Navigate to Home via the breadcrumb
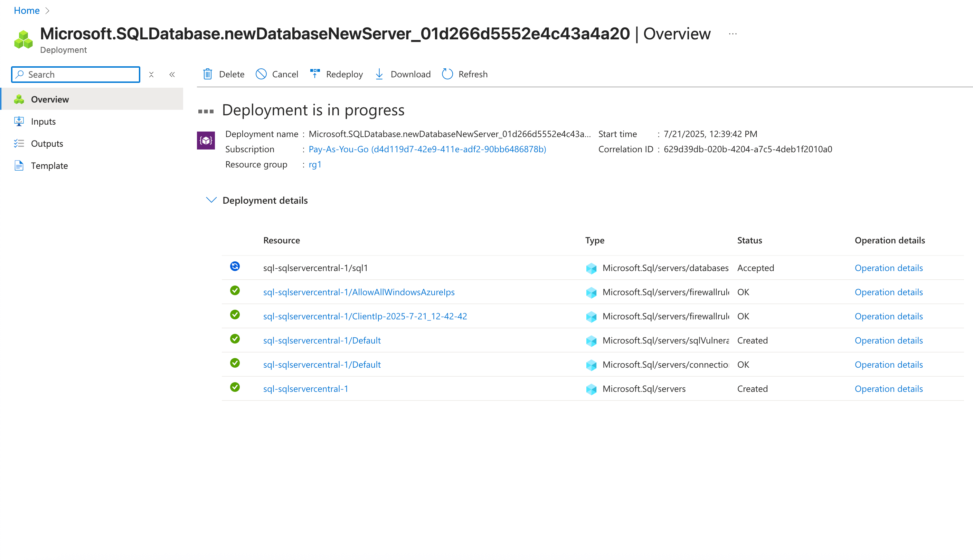The height and width of the screenshot is (560, 973). (26, 10)
